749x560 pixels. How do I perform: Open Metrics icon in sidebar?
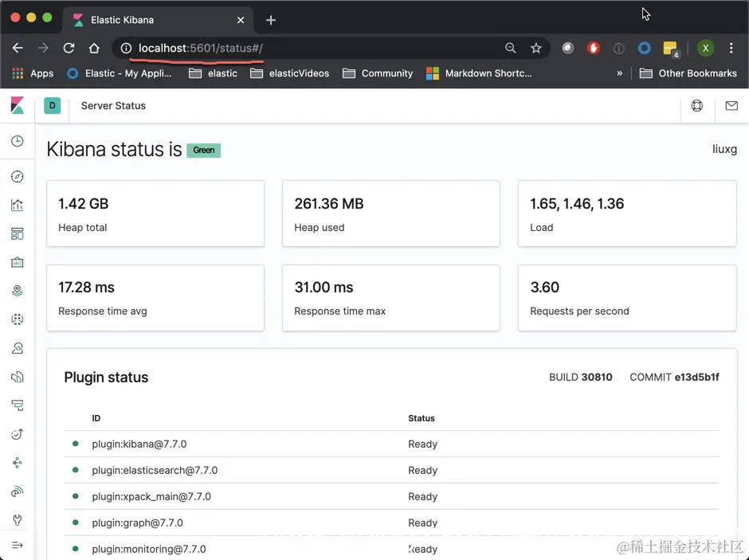18,348
